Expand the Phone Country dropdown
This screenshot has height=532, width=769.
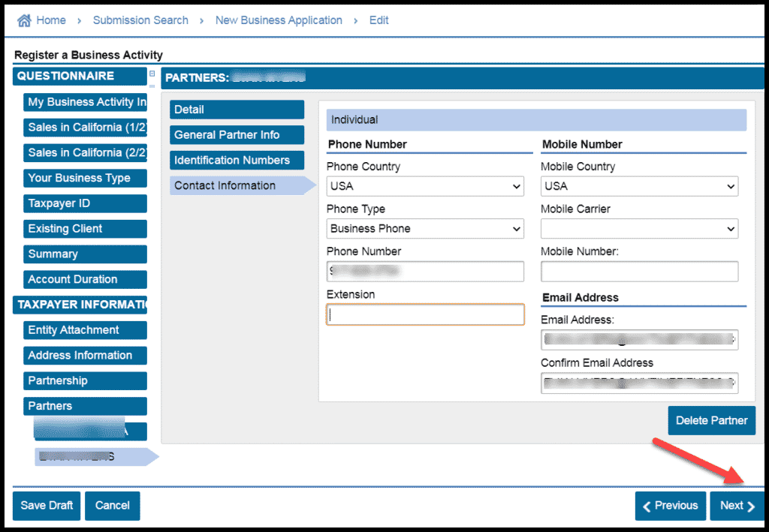tap(425, 186)
